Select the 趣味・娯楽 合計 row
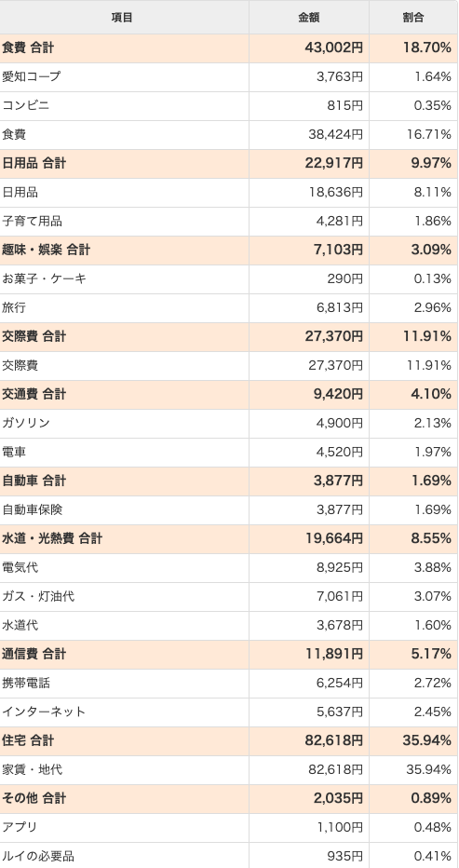 tap(229, 251)
